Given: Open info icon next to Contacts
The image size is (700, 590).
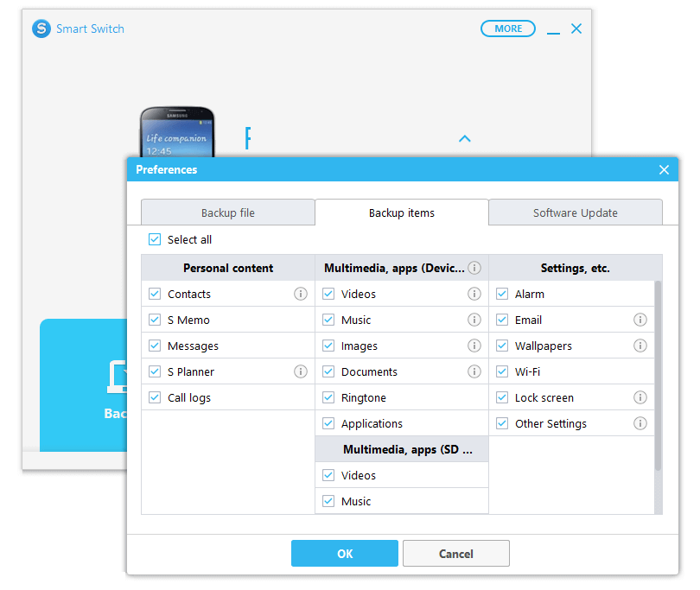Looking at the screenshot, I should point(301,294).
